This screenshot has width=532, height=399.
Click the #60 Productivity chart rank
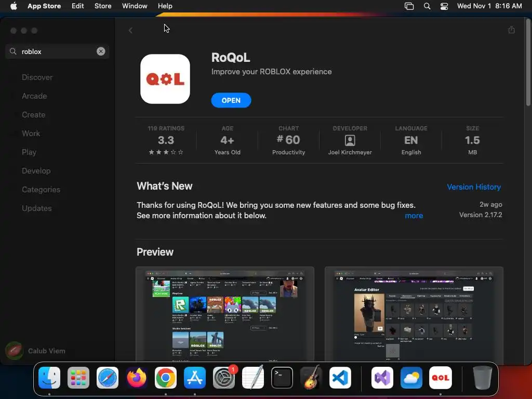point(288,140)
